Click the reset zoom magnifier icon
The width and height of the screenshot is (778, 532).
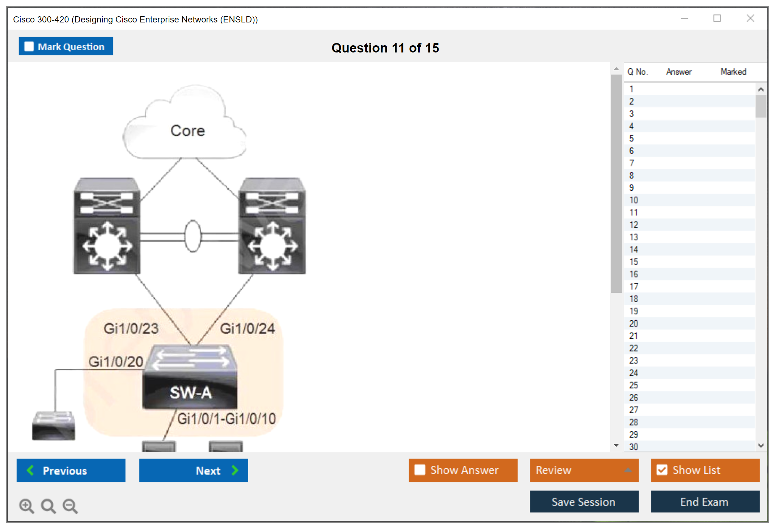48,506
